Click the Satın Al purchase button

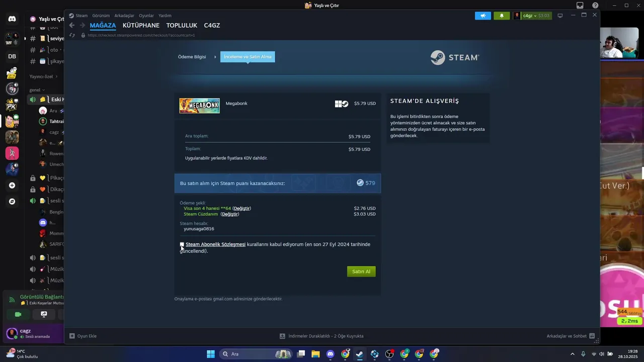[361, 271]
